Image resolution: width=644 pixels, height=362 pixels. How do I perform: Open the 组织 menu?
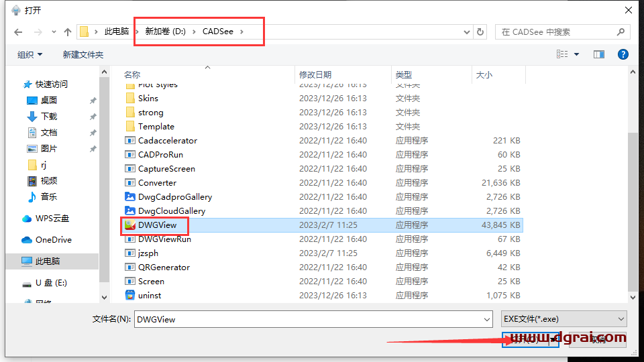point(30,54)
